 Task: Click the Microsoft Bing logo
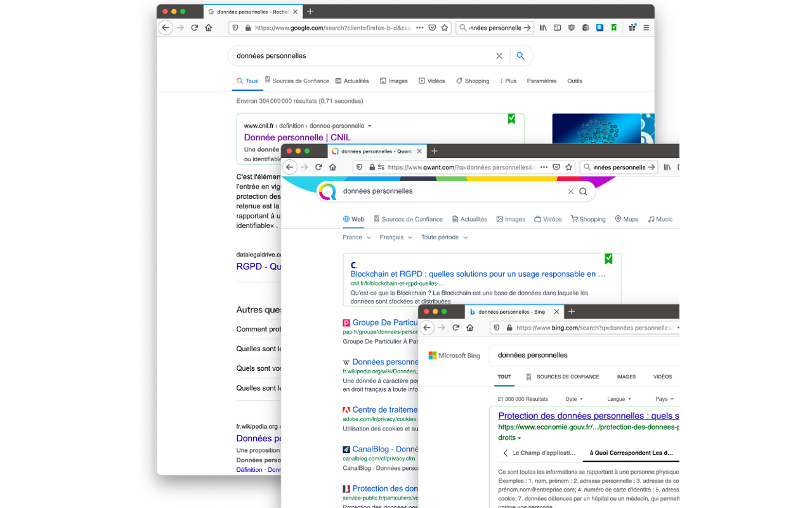click(x=454, y=356)
